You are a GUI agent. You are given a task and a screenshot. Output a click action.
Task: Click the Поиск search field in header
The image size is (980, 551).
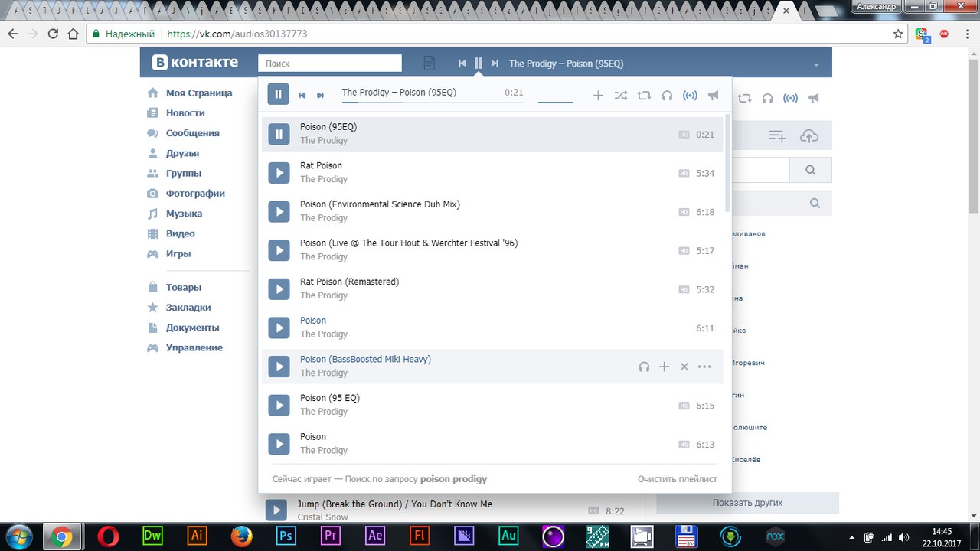(x=330, y=64)
